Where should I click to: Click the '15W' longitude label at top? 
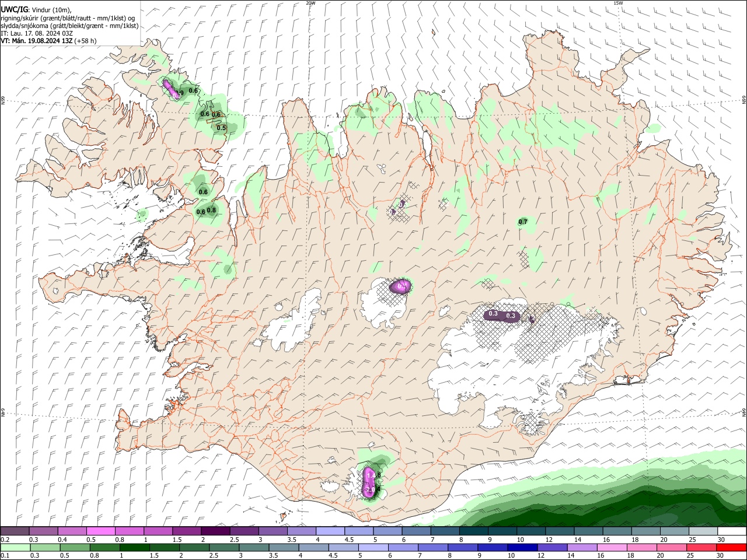click(618, 3)
